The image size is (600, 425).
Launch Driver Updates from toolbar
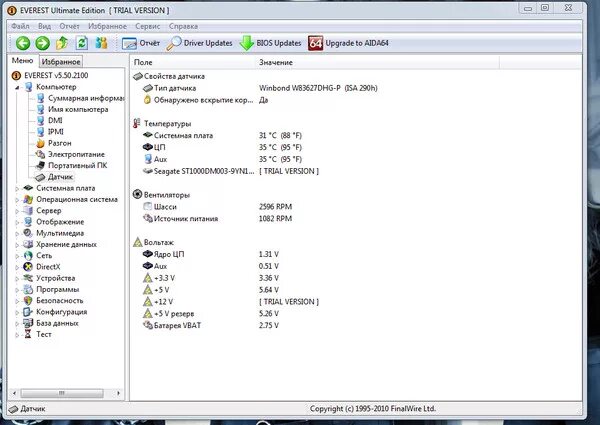[x=199, y=43]
